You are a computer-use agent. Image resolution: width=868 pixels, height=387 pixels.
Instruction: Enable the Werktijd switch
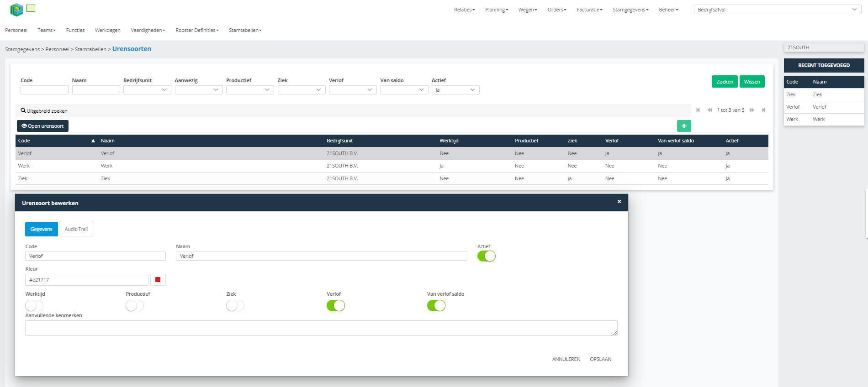click(34, 305)
